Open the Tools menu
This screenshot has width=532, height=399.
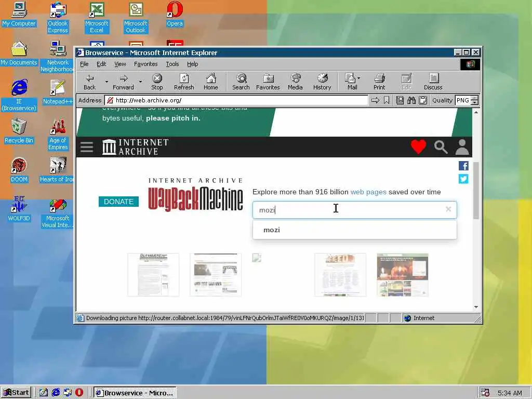tap(172, 64)
